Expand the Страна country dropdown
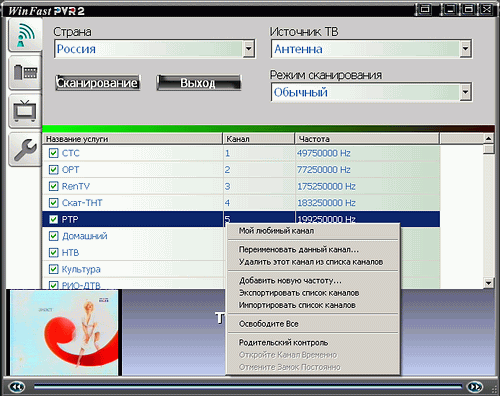This screenshot has height=396, width=500. tap(248, 49)
